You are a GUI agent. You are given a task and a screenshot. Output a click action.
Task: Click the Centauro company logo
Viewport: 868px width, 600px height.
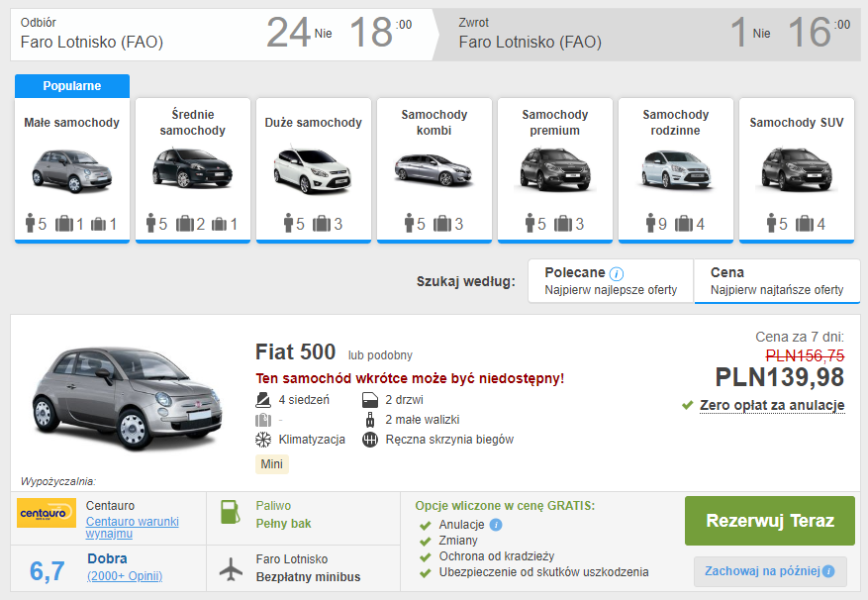tap(47, 513)
